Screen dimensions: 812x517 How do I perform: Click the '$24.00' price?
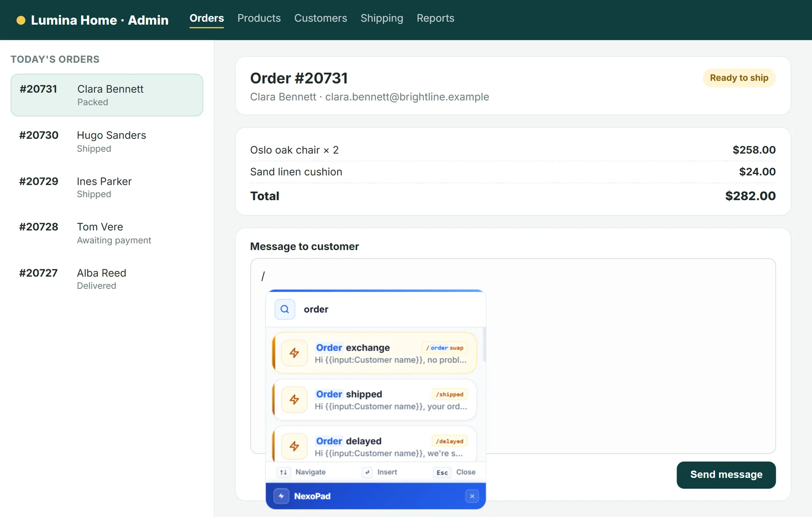click(757, 172)
